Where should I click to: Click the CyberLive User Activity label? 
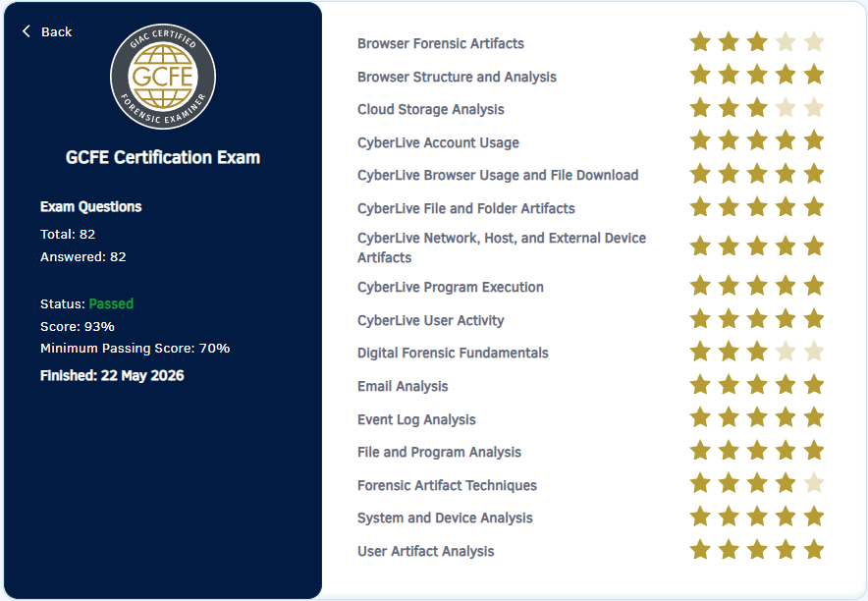tap(431, 320)
